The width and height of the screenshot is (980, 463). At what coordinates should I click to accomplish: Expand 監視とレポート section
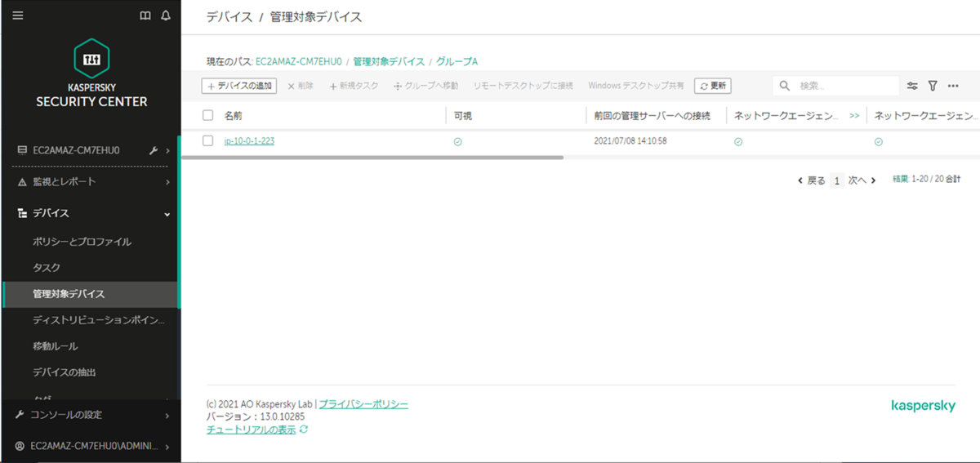pos(167,181)
